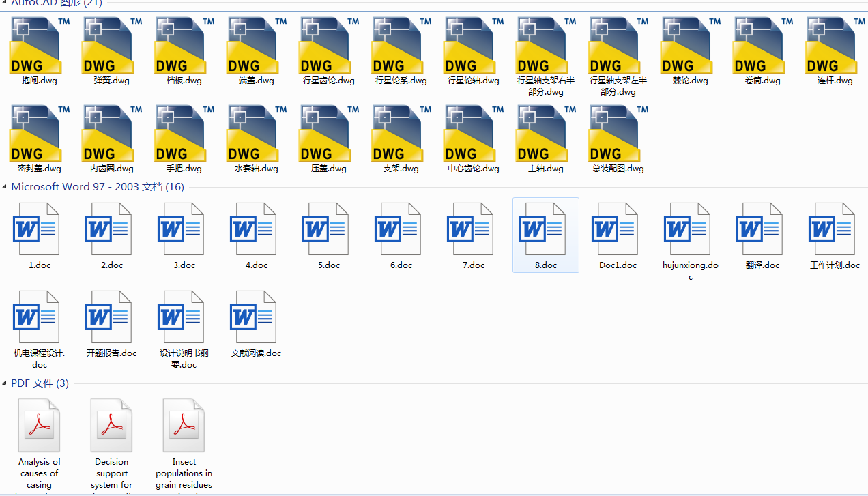Open the Insect populations PDF file
Screen dimensions: 868x496
184,424
